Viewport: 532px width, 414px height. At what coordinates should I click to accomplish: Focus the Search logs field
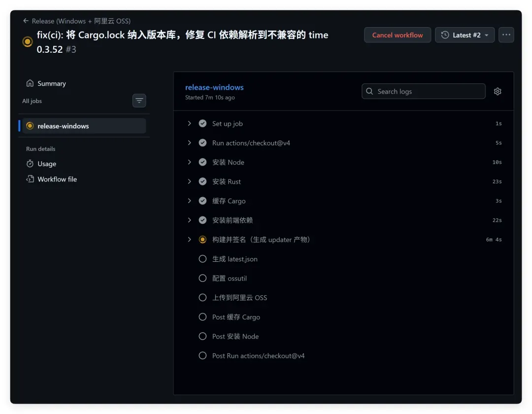coord(423,91)
